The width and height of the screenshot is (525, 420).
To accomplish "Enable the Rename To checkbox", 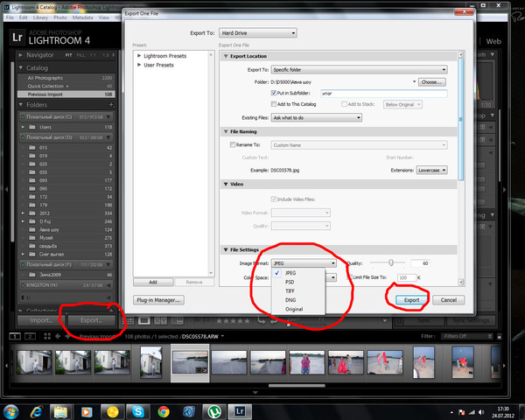I will pyautogui.click(x=233, y=144).
